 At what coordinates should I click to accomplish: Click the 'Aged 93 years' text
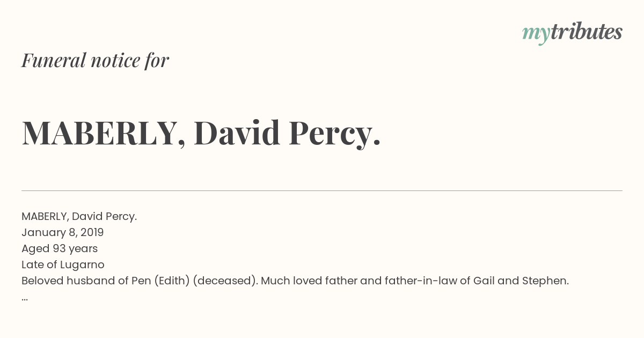(60, 248)
